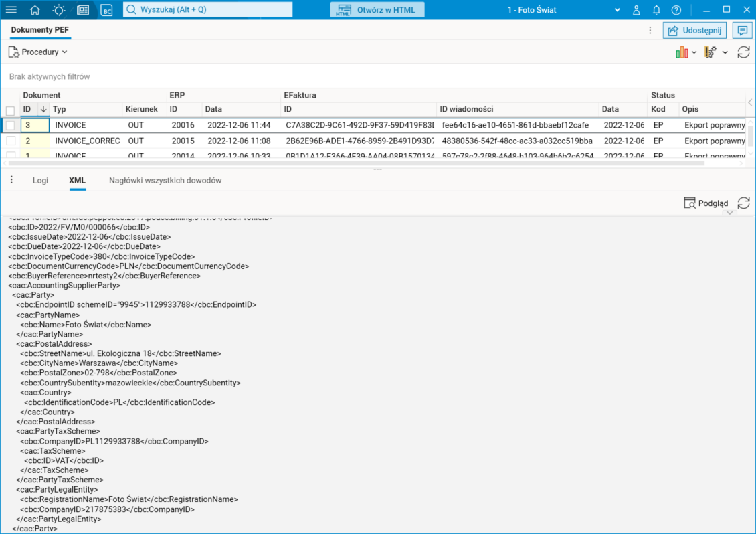The width and height of the screenshot is (756, 534).
Task: Click the bar chart analysis icon
Action: (682, 52)
